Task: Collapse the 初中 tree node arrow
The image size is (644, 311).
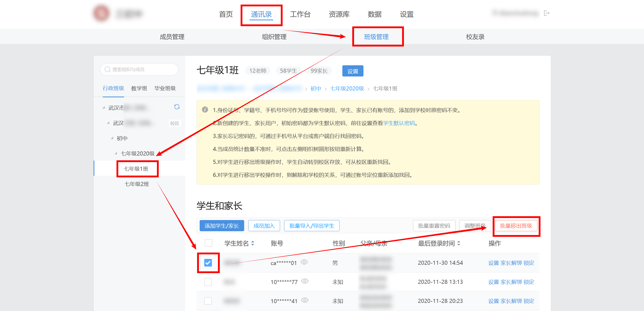Action: 112,138
